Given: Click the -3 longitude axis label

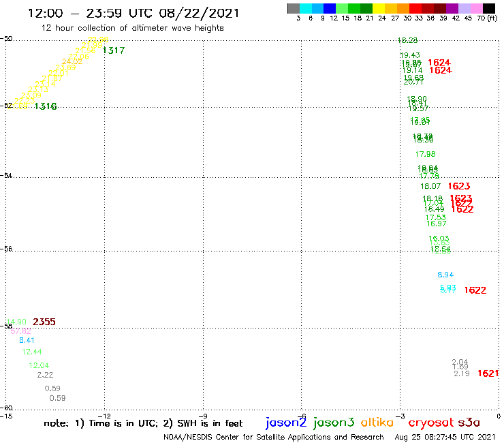Looking at the screenshot, I should click(400, 416).
